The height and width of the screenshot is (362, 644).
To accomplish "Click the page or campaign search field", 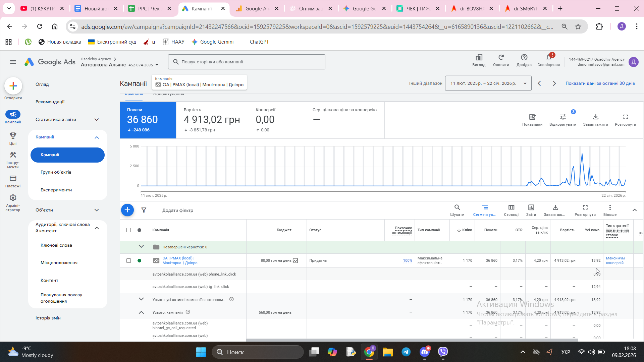I will [247, 62].
